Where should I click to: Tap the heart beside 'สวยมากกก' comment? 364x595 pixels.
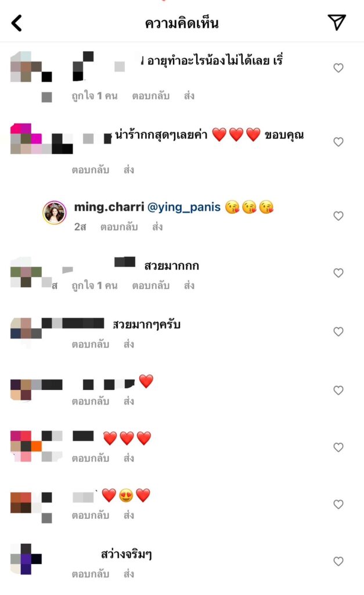click(338, 273)
